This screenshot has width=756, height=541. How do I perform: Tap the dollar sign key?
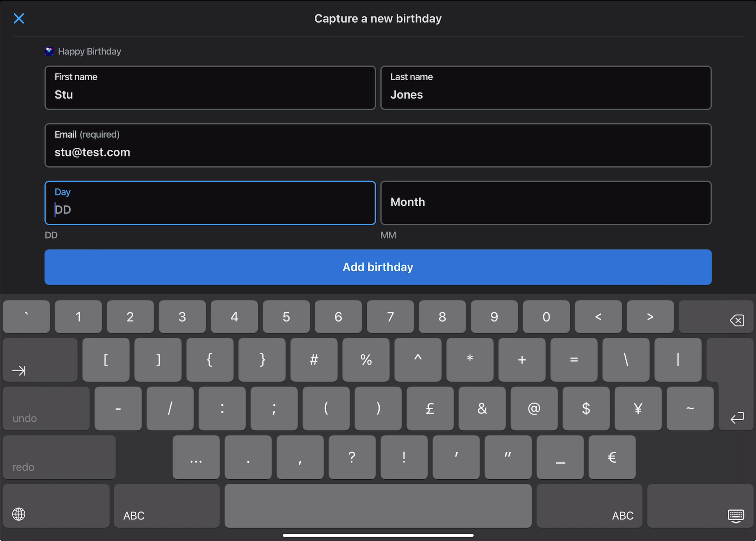click(x=586, y=409)
